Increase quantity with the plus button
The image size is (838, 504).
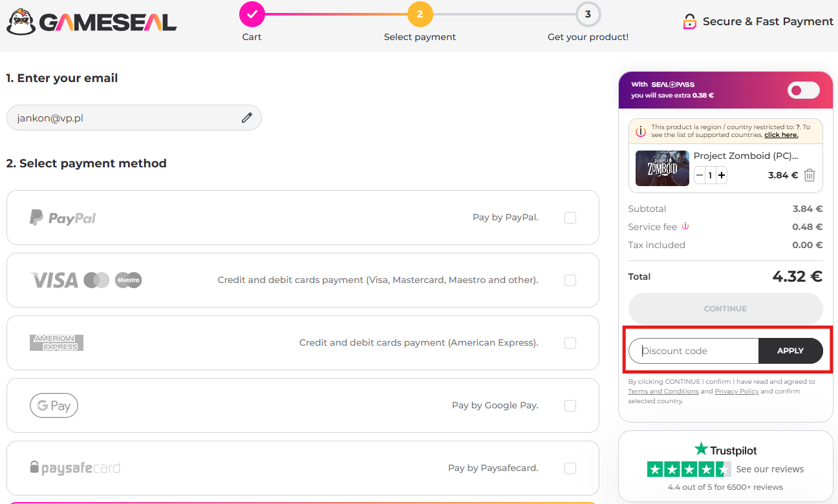pyautogui.click(x=722, y=175)
